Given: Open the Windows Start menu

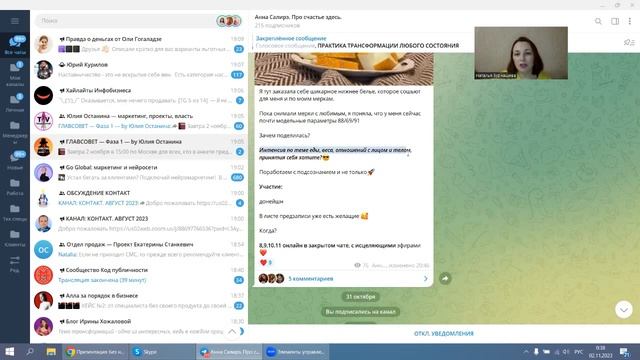Looking at the screenshot, I should [x=10, y=351].
